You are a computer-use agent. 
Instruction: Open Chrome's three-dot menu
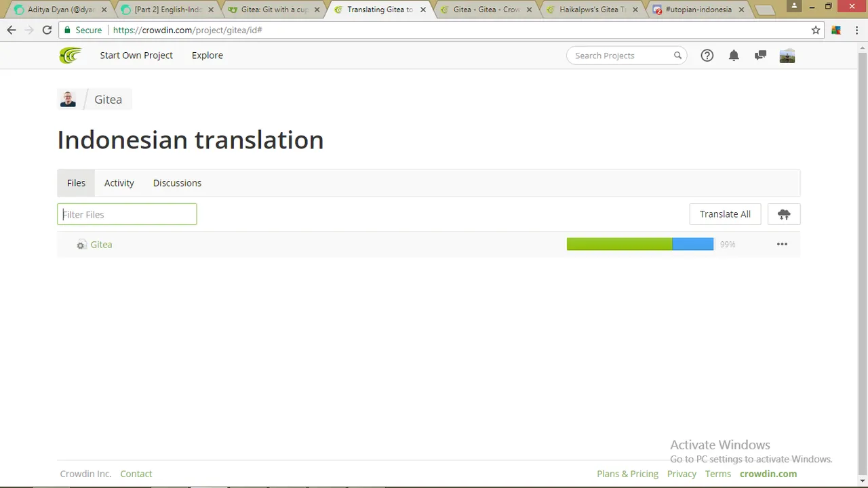pos(856,30)
